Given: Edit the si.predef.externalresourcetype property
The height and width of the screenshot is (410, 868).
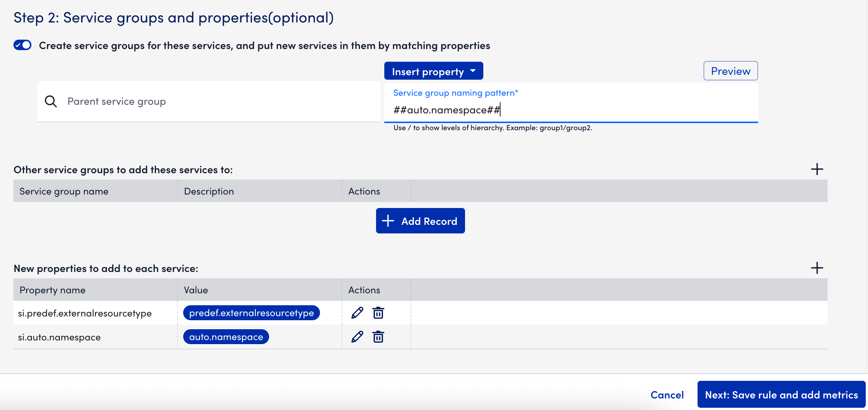Looking at the screenshot, I should coord(357,313).
